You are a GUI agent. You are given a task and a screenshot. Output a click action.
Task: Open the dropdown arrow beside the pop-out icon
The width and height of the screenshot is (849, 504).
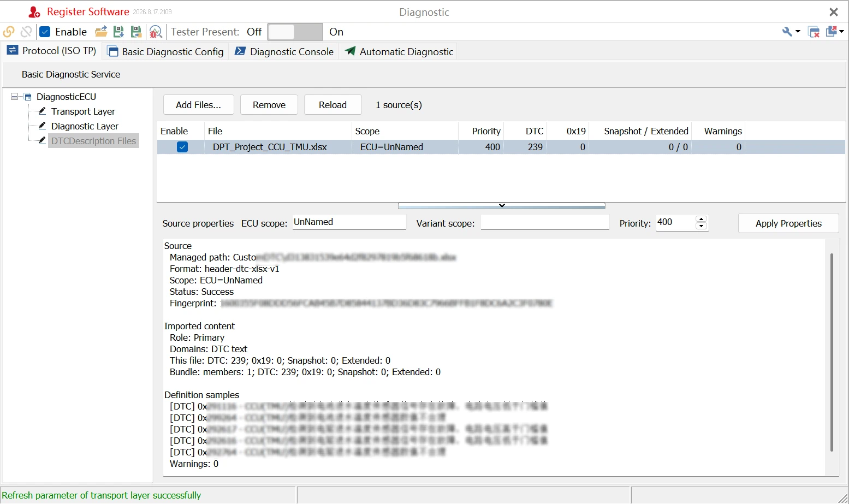tap(841, 32)
